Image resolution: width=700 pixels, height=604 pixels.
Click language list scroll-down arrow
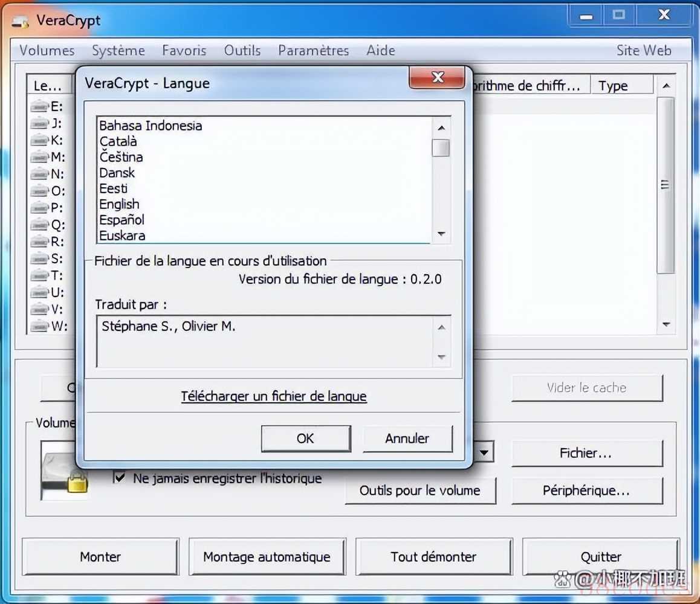pos(441,234)
